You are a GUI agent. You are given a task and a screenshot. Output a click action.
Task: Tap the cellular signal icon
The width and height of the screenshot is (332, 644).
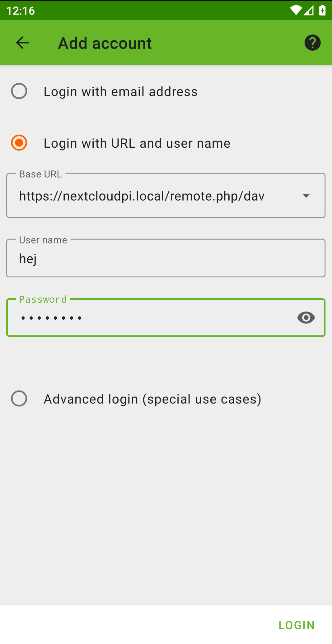click(x=309, y=10)
